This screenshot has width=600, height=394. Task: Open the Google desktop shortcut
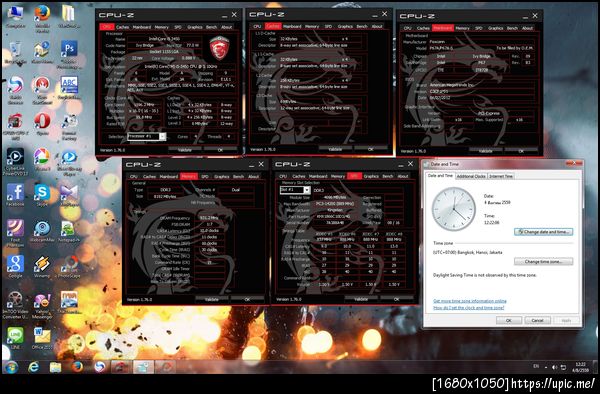(15, 266)
